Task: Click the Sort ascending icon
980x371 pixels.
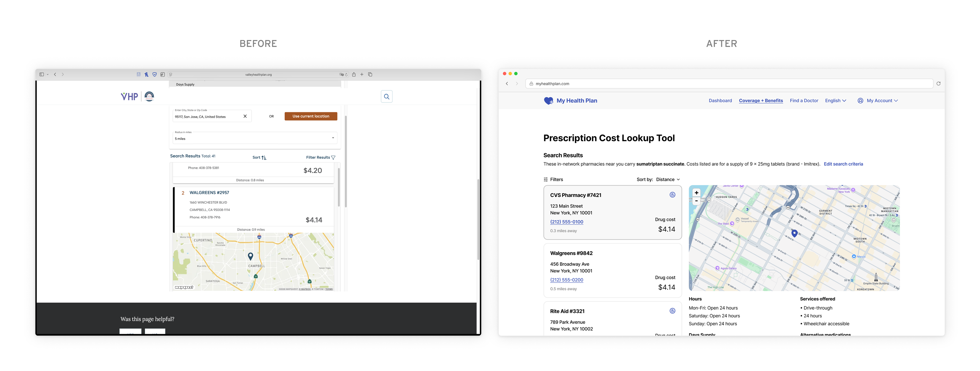Action: click(x=264, y=157)
